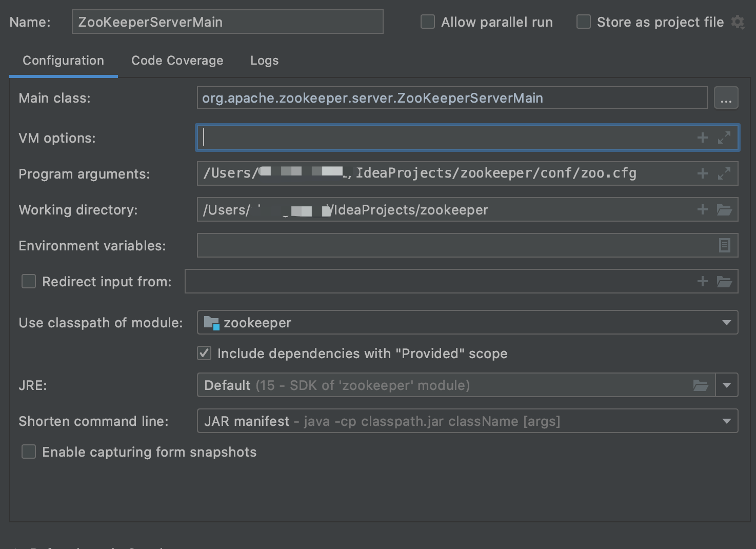Enable Store as project file

584,22
